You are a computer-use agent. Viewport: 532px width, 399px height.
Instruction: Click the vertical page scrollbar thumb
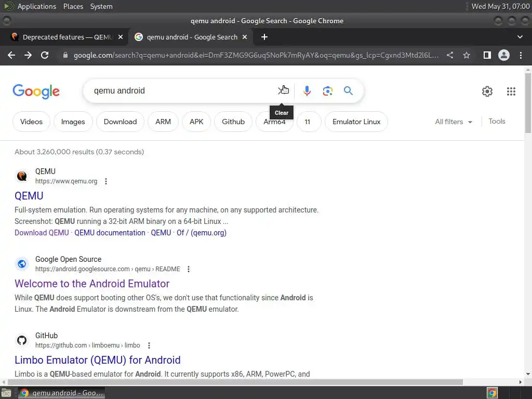(528, 103)
